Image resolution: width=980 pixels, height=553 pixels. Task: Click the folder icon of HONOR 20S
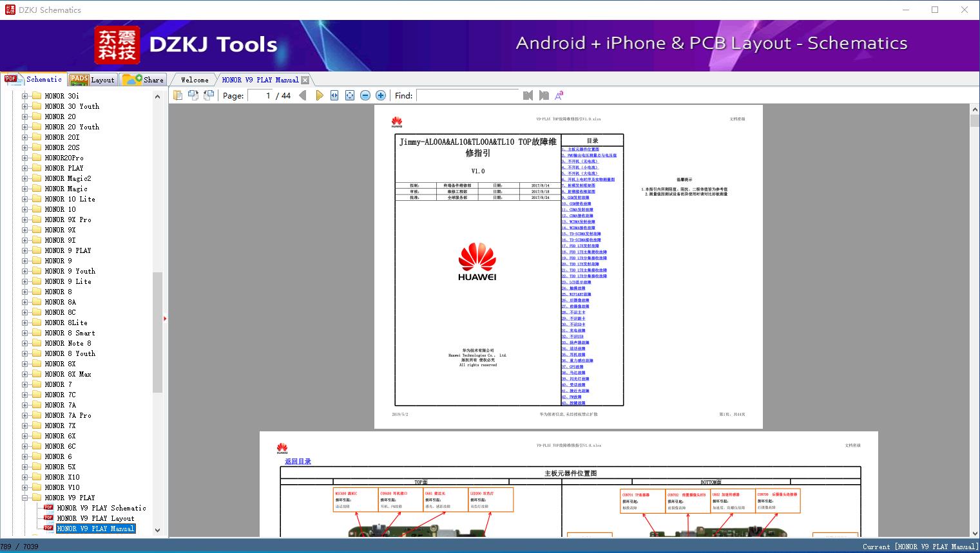point(37,147)
